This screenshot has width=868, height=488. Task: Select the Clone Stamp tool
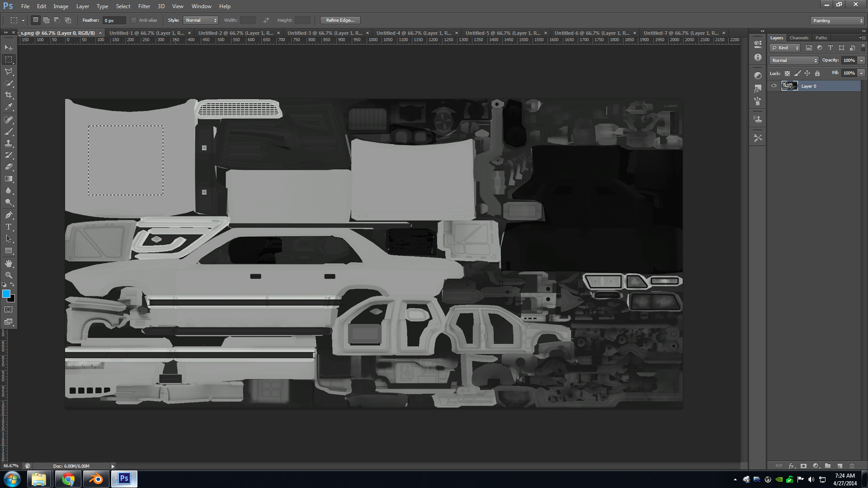8,142
